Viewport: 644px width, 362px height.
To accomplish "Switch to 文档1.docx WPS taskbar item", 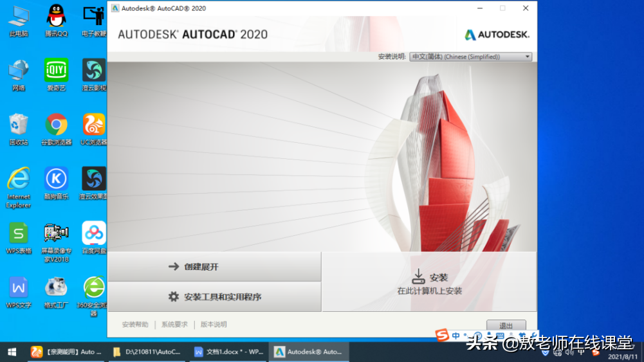I will point(229,352).
